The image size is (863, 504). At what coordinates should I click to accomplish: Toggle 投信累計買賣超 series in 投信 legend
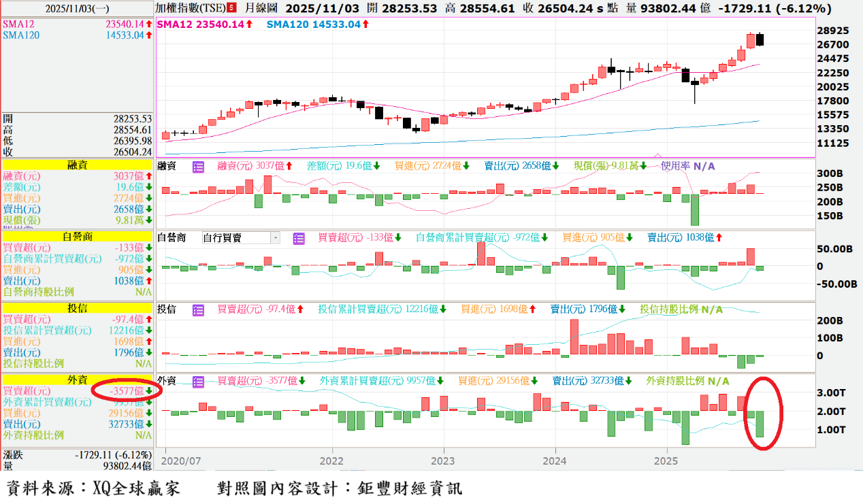378,309
